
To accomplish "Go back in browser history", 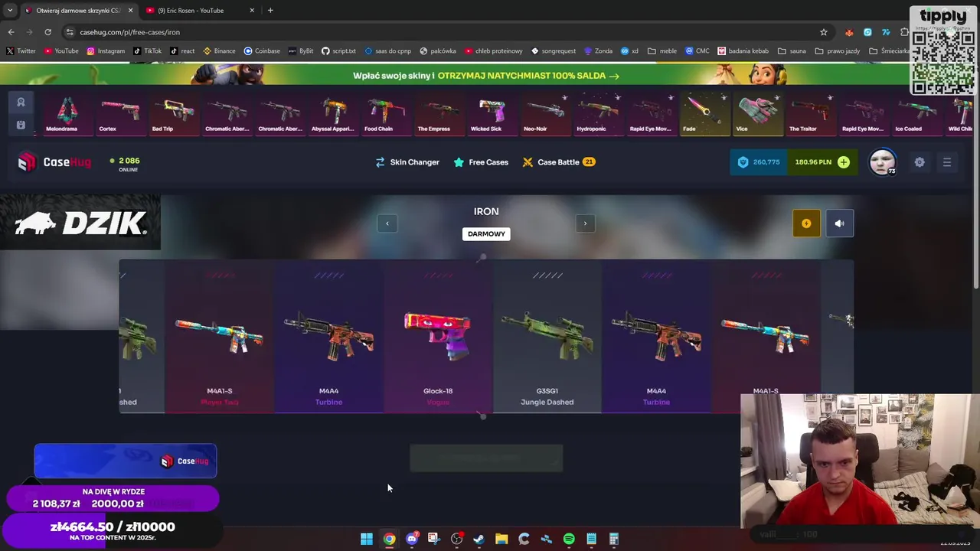I will pos(11,32).
